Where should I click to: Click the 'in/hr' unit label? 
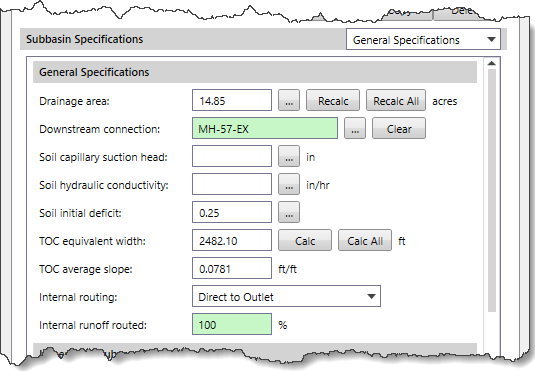click(x=318, y=185)
